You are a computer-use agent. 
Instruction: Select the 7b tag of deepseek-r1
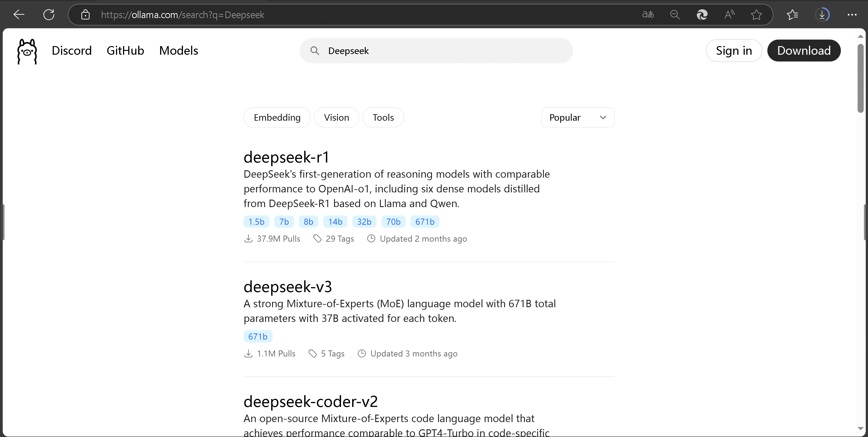click(284, 222)
